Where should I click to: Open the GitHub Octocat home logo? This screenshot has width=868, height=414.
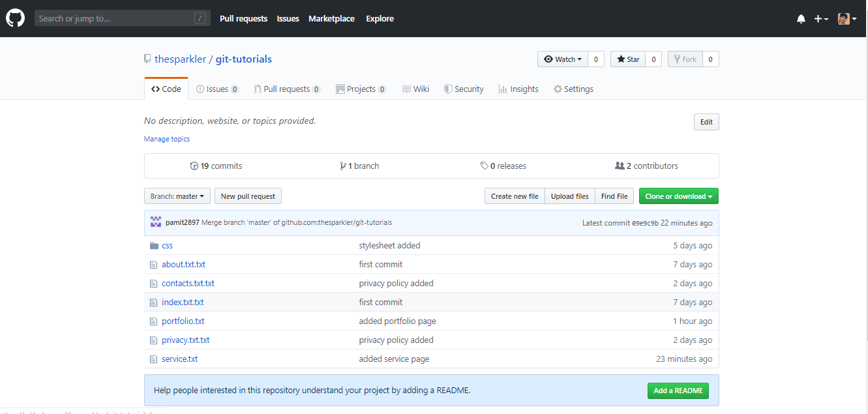(15, 18)
